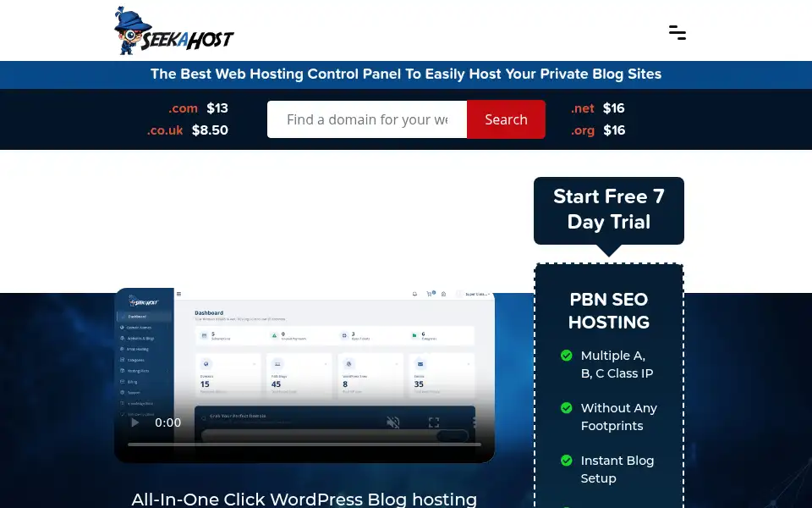Click the .org $16 price
Viewport: 812px width, 508px height.
pos(598,130)
